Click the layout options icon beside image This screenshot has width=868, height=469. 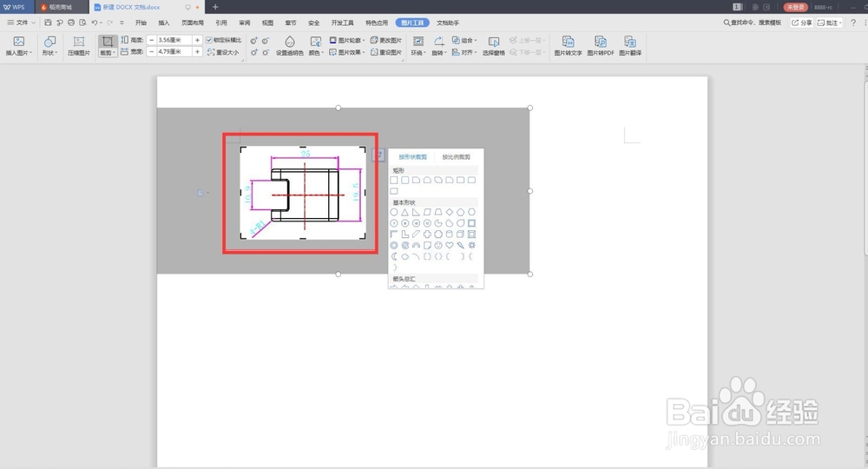(378, 155)
